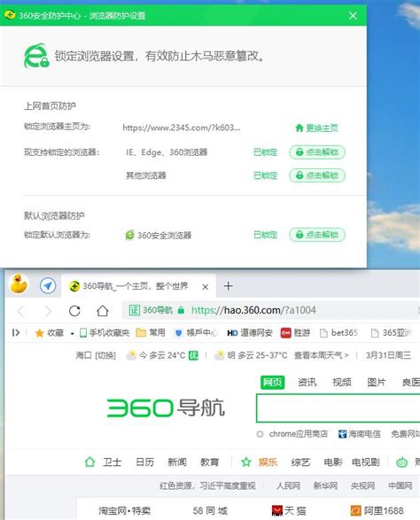
Task: Click the green padlock in address bar
Action: pyautogui.click(x=181, y=310)
